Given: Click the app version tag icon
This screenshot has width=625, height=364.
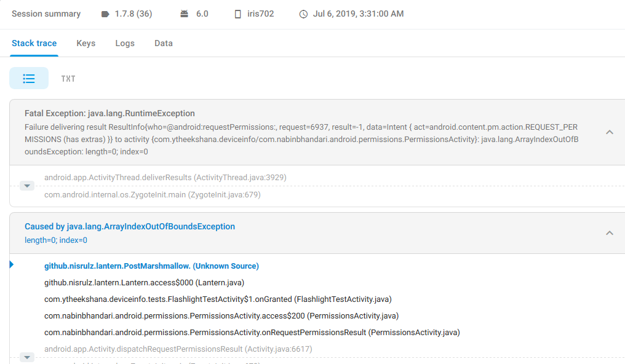Looking at the screenshot, I should tap(105, 14).
